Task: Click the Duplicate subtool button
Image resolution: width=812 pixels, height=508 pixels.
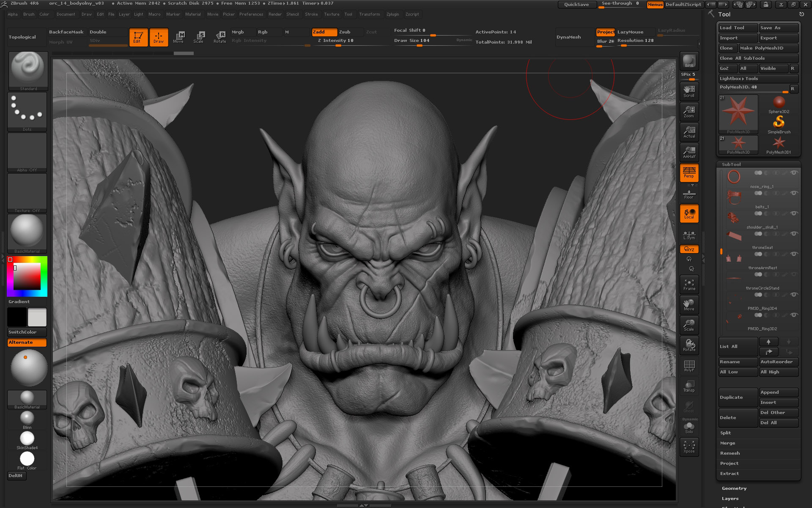Action: click(738, 398)
